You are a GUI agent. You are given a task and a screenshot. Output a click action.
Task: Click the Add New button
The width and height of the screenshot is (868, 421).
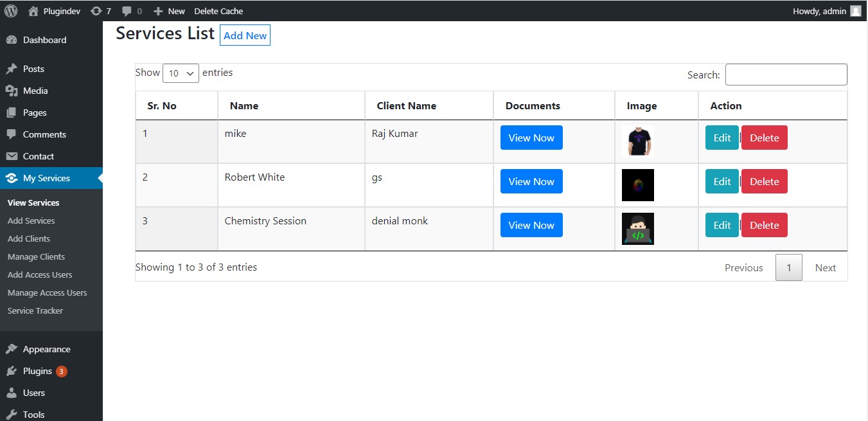pos(245,35)
